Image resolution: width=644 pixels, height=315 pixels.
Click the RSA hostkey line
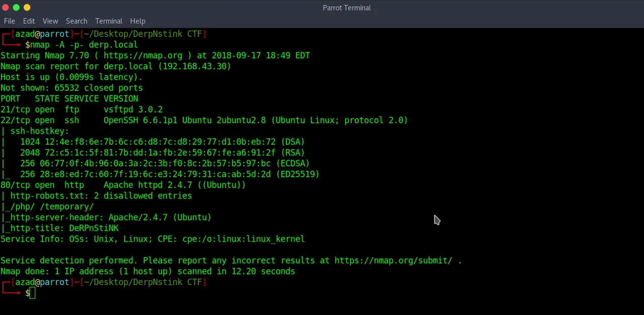152,153
